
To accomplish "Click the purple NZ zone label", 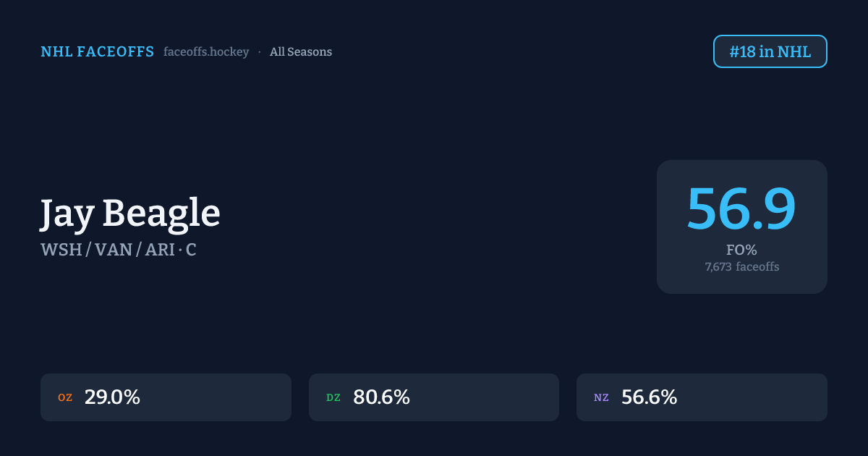I will pyautogui.click(x=601, y=397).
